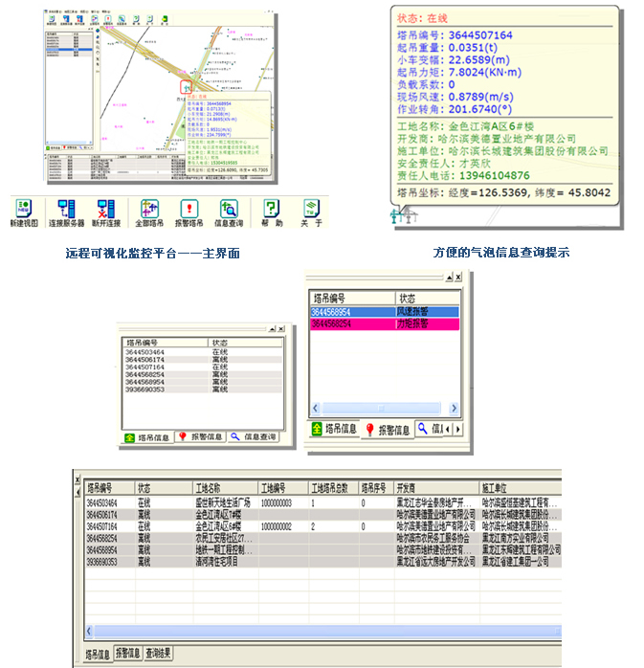Image resolution: width=644 pixels, height=668 pixels.
Task: Sort bottom table by 工地塔吊总数 header
Action: tap(334, 488)
